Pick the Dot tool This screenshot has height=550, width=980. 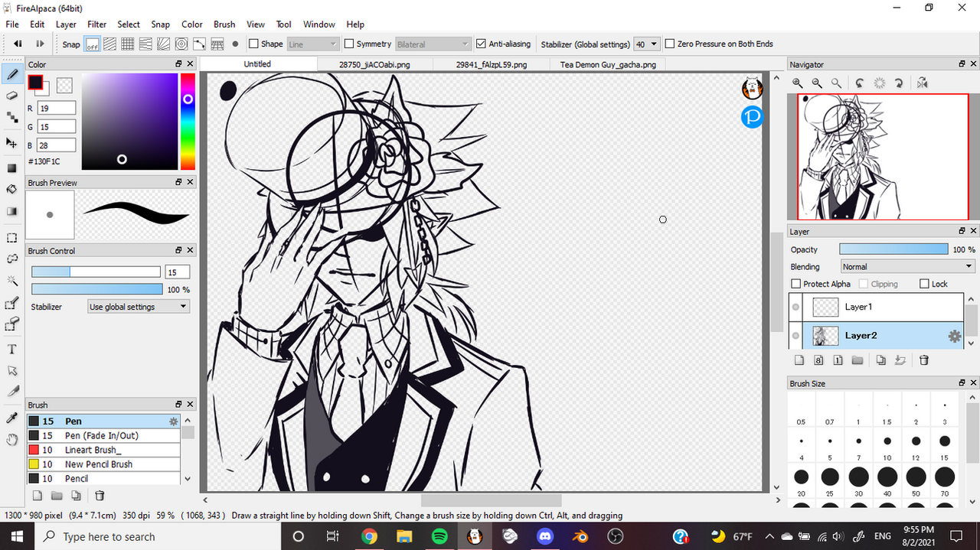tap(12, 117)
